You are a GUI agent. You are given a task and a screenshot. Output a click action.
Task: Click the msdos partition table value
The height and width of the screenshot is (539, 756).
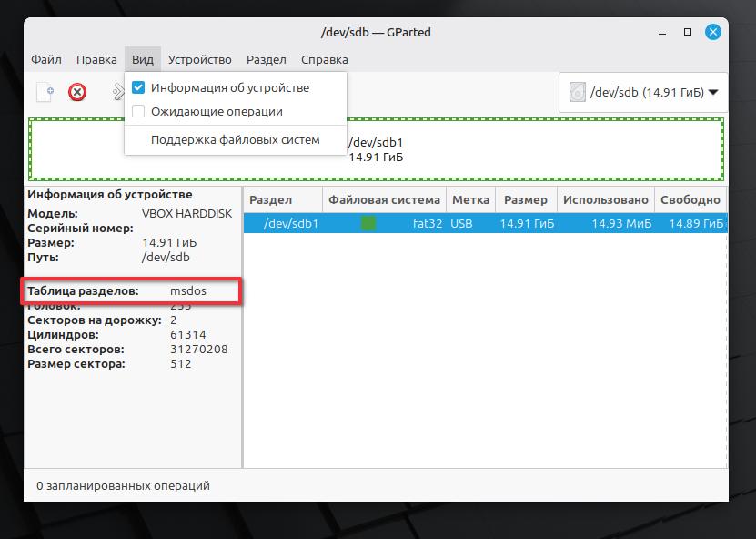pos(188,291)
